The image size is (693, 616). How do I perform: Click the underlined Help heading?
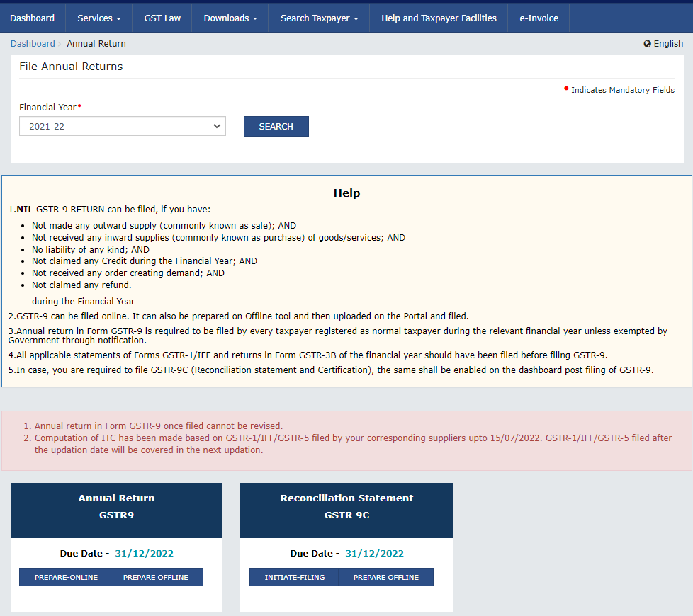(346, 193)
